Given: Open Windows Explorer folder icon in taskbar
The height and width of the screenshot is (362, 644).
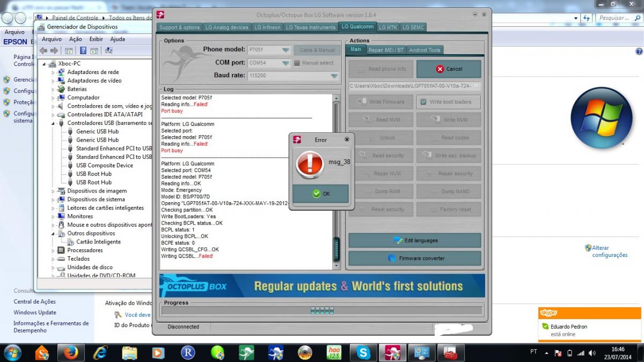Looking at the screenshot, I should [129, 352].
